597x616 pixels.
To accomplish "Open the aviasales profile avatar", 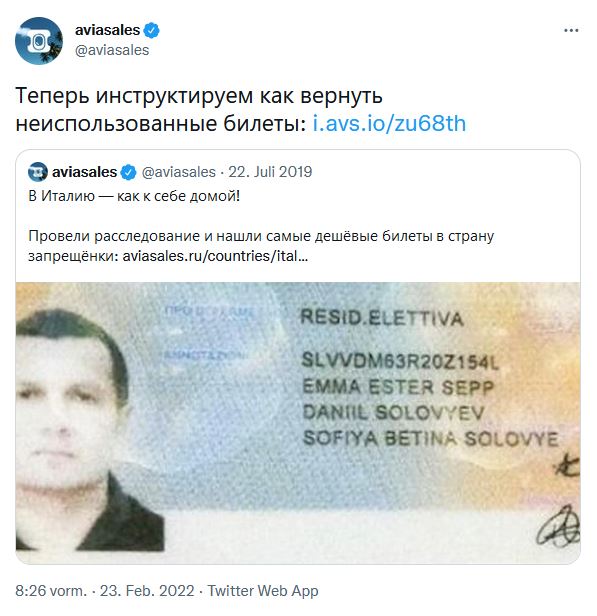I will tap(38, 40).
